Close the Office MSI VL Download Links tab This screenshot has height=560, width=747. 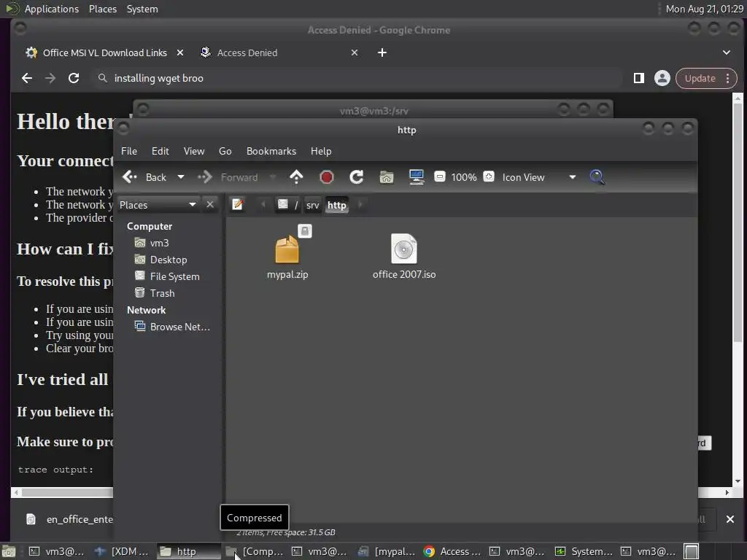(180, 52)
